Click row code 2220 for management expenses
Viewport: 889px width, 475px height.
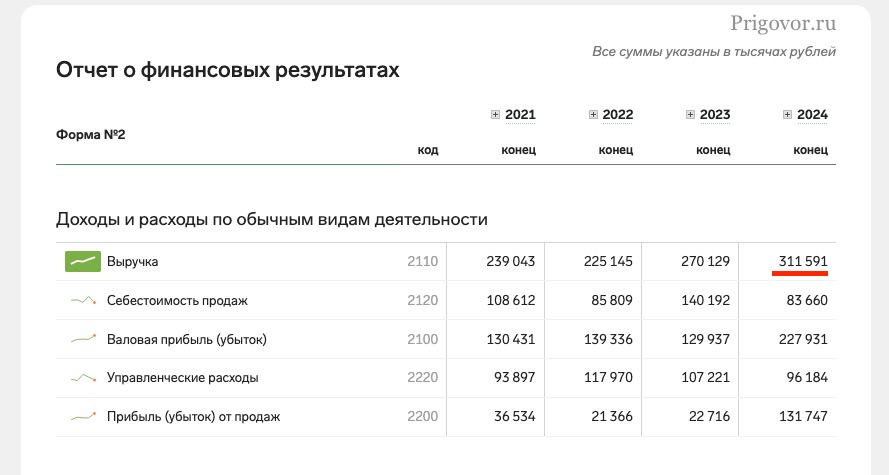click(x=422, y=378)
